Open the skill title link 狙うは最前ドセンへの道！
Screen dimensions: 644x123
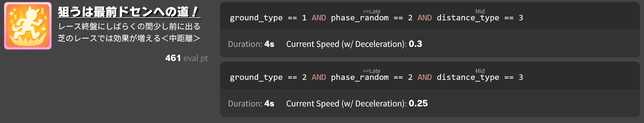coord(129,12)
